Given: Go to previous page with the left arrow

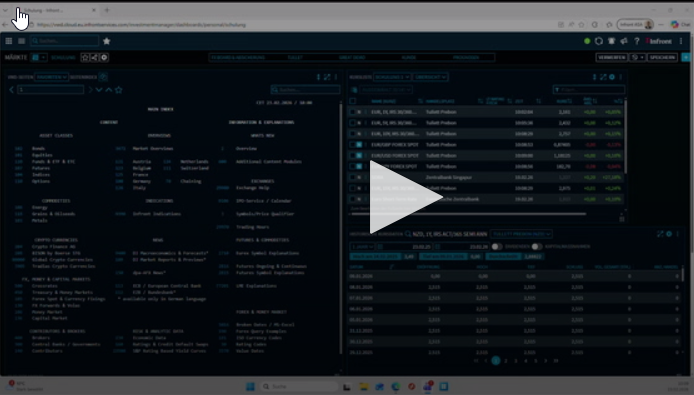Looking at the screenshot, I should click(12, 89).
